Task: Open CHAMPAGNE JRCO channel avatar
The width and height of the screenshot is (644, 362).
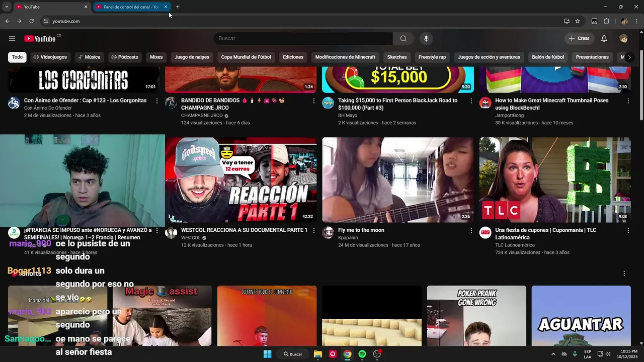Action: click(171, 103)
